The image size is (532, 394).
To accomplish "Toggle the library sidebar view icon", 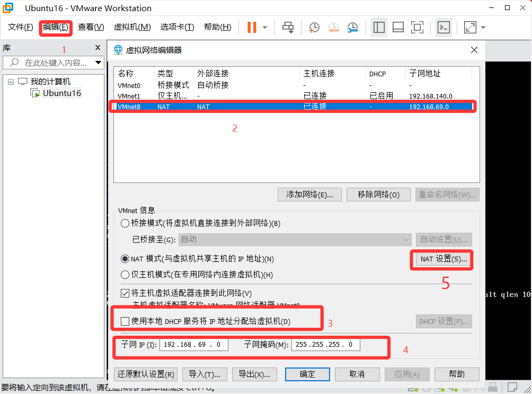I will [379, 27].
